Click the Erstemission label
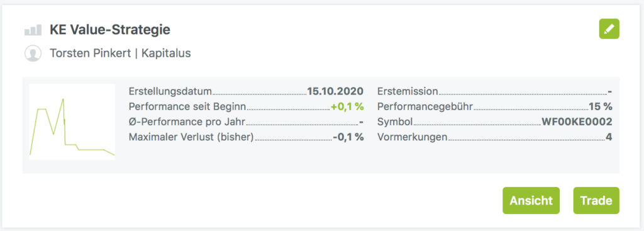The image size is (644, 231). point(408,91)
